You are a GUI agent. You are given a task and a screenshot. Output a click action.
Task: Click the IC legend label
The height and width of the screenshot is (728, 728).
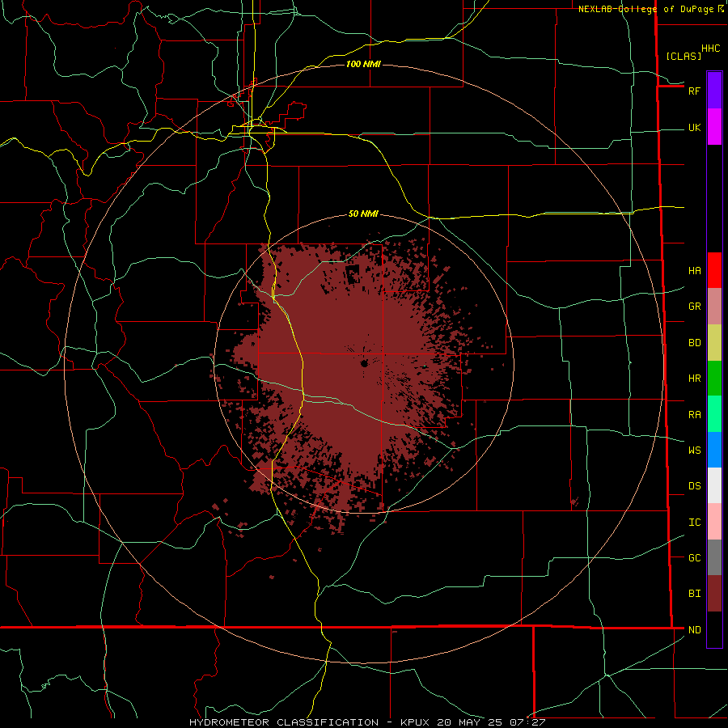(694, 523)
